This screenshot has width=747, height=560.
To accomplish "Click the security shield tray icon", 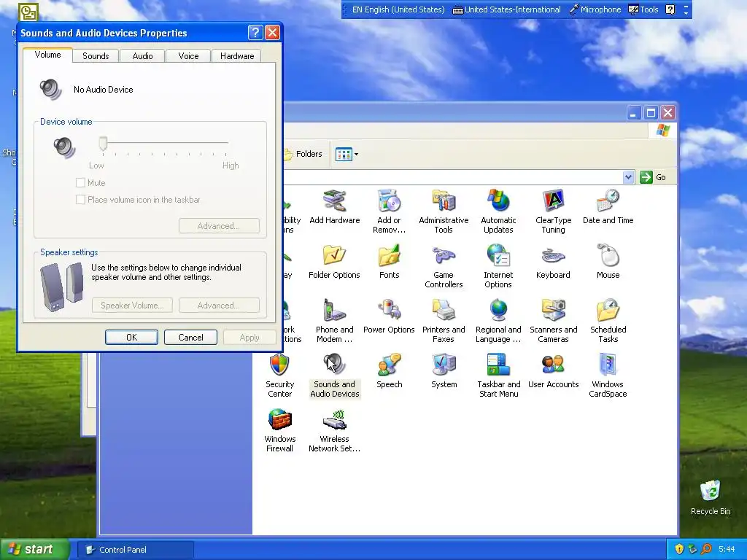I will [679, 549].
